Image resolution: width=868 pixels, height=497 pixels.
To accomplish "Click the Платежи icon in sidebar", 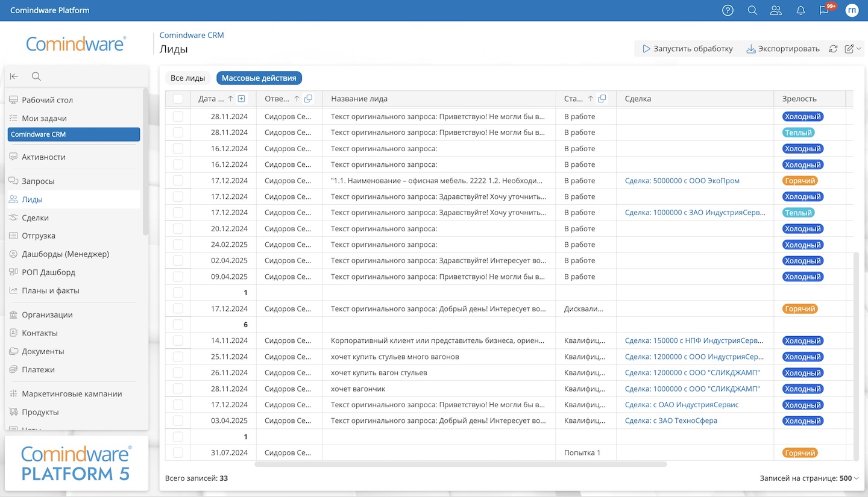I will (13, 369).
